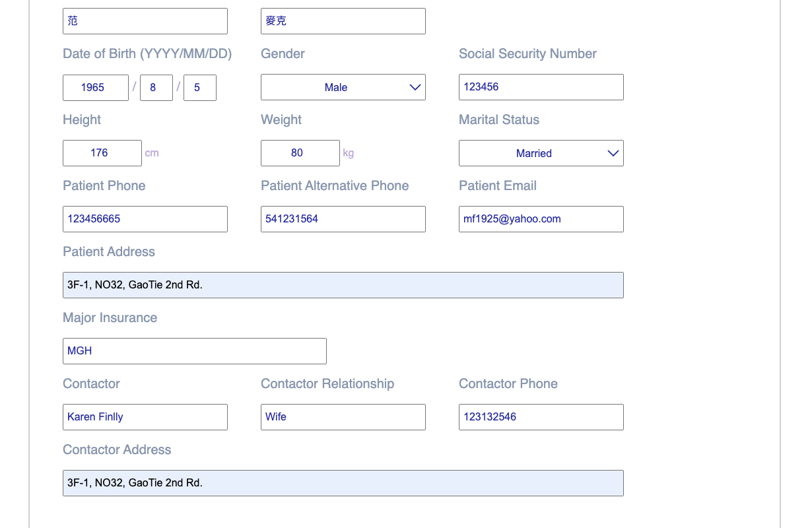Click the Contactor Phone field

pyautogui.click(x=541, y=417)
